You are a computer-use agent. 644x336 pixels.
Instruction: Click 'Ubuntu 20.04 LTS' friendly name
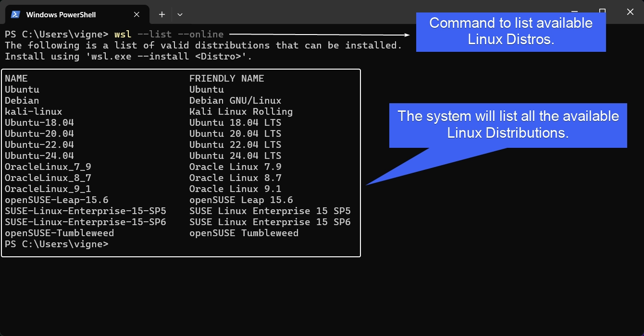235,134
